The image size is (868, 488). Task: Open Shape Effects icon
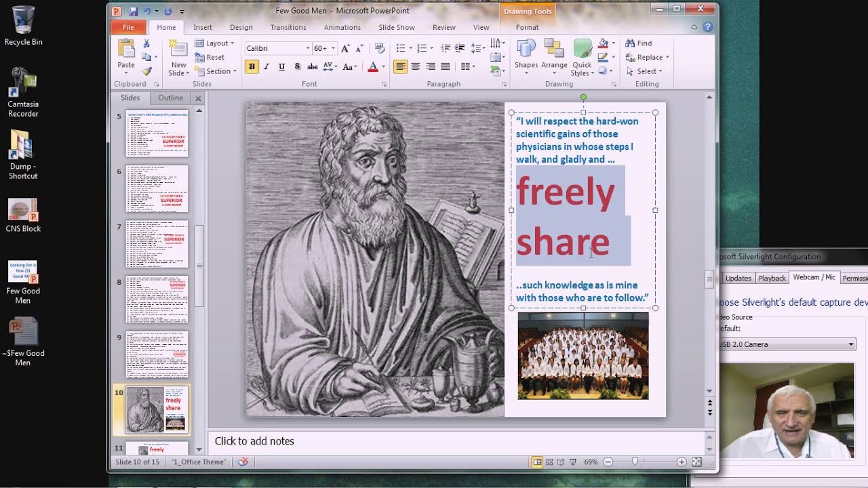(605, 70)
